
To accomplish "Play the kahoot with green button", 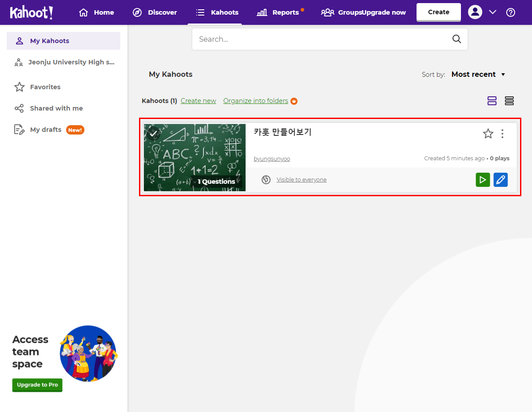I will click(x=482, y=180).
